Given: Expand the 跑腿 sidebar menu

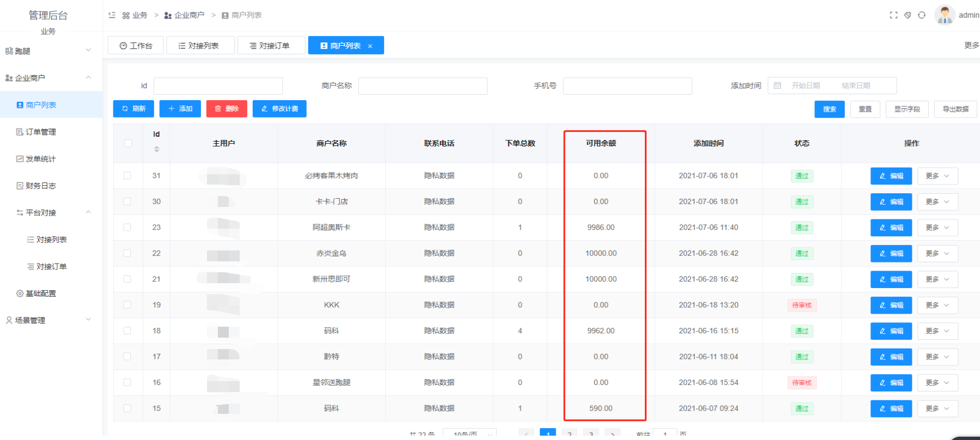Looking at the screenshot, I should pyautogui.click(x=49, y=51).
